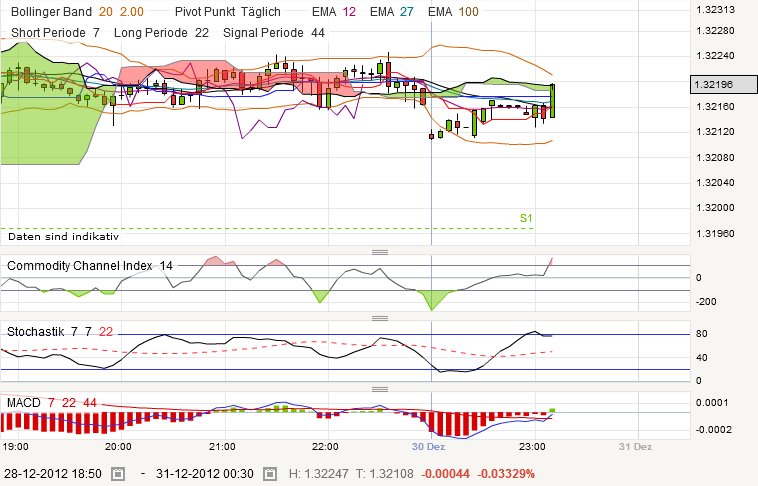Click the Commodity Channel Index 14 label
Screen dimensions: 758x486
pos(90,266)
